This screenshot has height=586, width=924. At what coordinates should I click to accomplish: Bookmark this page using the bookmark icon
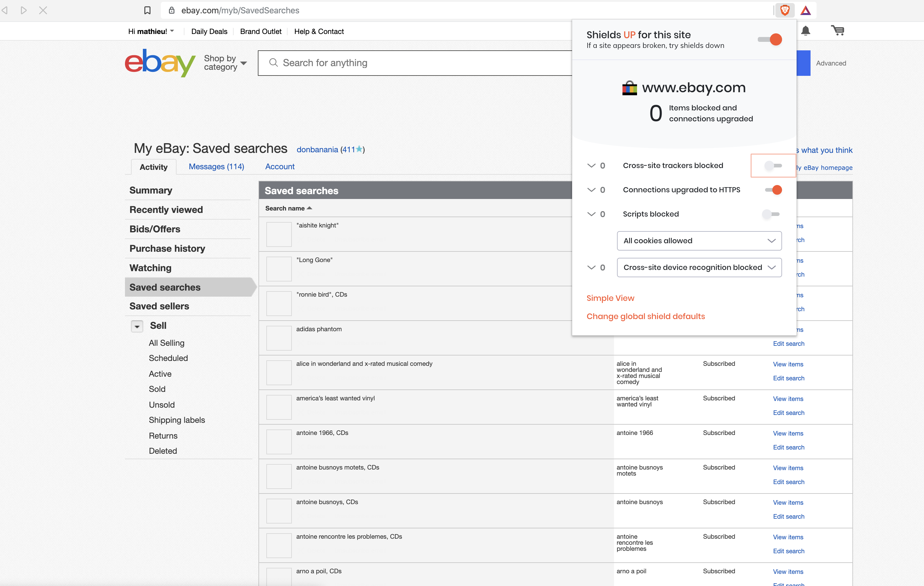click(147, 10)
